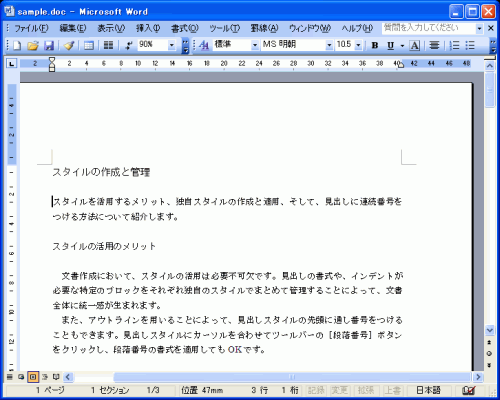This screenshot has width=500, height=400.
Task: Apply numbered list formatting
Action: (x=454, y=45)
